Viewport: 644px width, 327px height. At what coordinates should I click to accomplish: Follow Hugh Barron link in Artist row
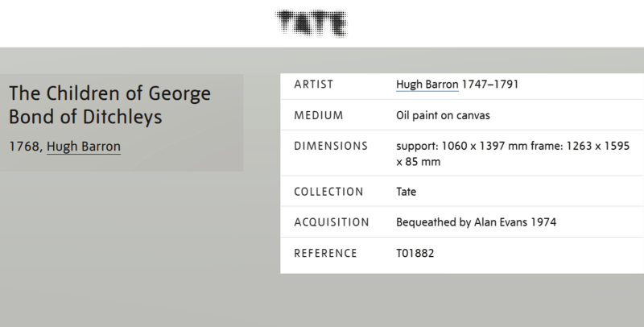click(x=428, y=85)
